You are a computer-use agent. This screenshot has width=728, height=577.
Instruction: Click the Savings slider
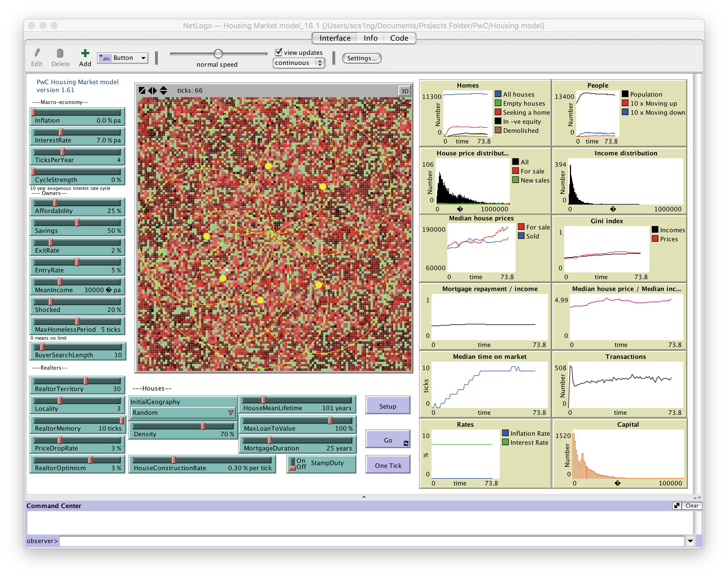tap(77, 227)
